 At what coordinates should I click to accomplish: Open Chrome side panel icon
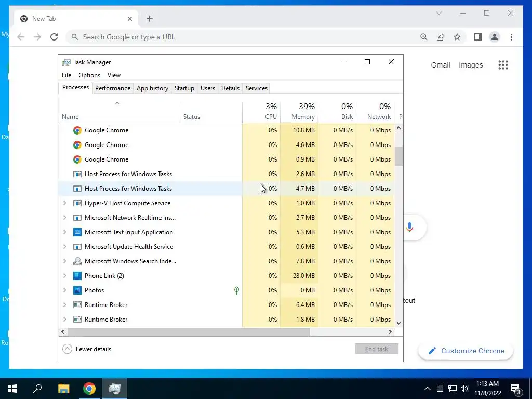pyautogui.click(x=478, y=37)
